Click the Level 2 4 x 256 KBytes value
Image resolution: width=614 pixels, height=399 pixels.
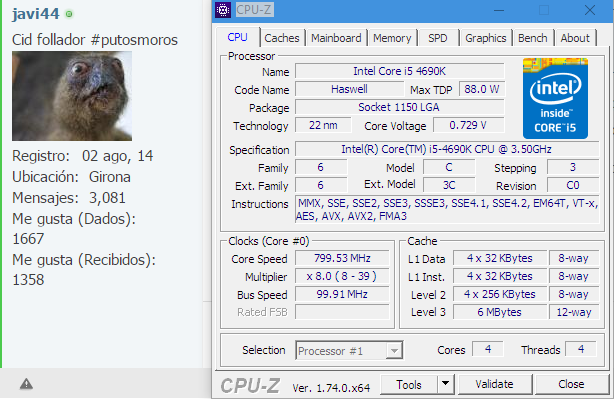tap(500, 294)
